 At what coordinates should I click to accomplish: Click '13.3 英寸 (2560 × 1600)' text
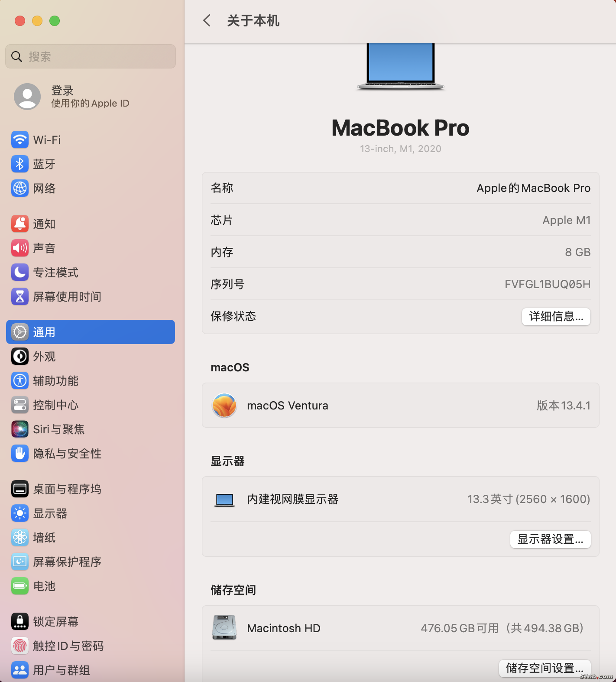tap(528, 499)
